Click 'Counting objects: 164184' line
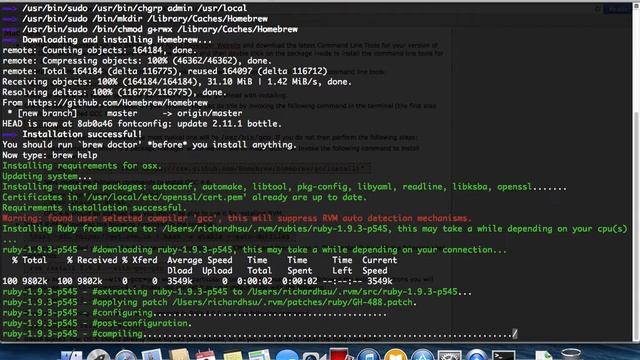 coord(100,50)
